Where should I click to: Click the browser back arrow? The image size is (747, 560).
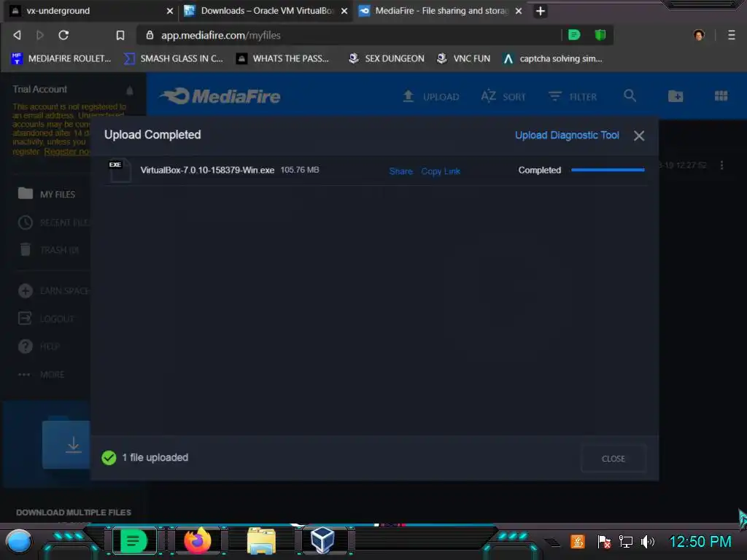(18, 35)
